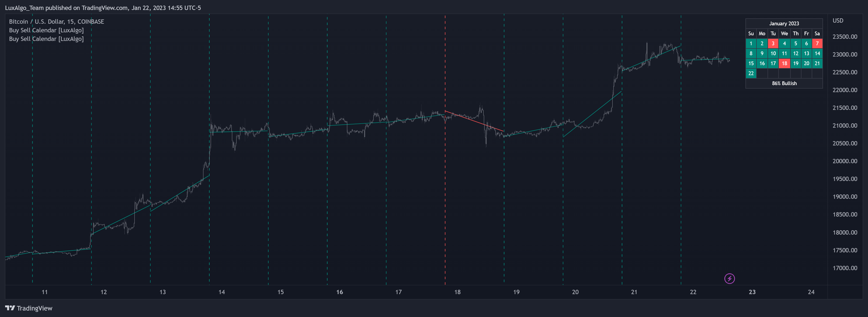This screenshot has height=317, width=868.
Task: Click the 23000.00 price axis label
Action: coord(845,55)
